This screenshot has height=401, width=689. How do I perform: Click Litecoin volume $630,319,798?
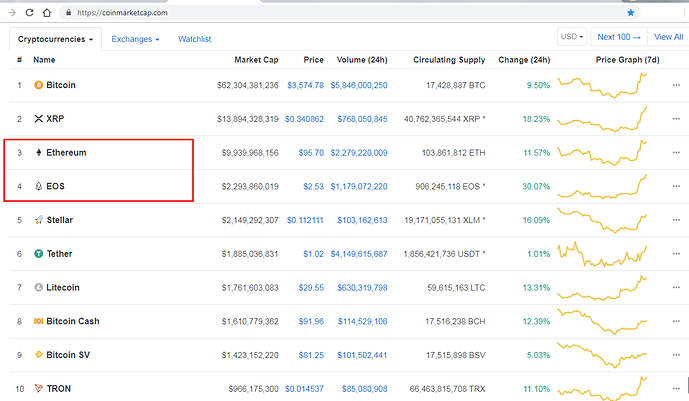363,288
